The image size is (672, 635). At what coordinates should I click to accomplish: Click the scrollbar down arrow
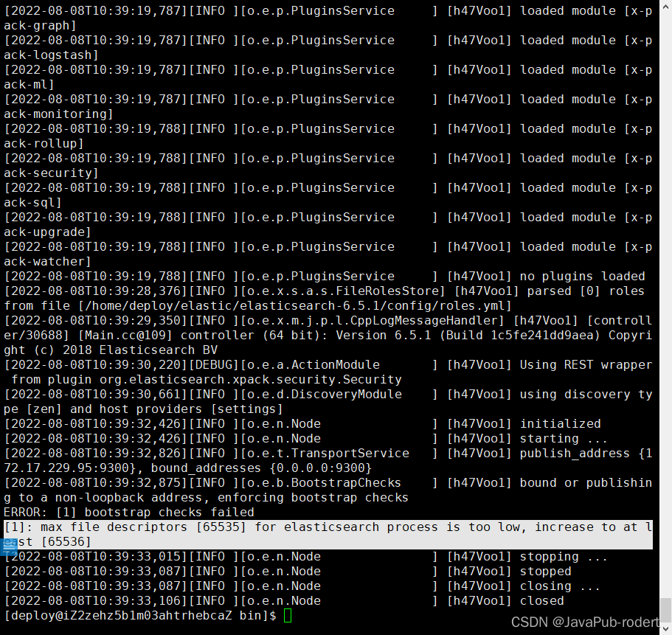click(x=665, y=628)
